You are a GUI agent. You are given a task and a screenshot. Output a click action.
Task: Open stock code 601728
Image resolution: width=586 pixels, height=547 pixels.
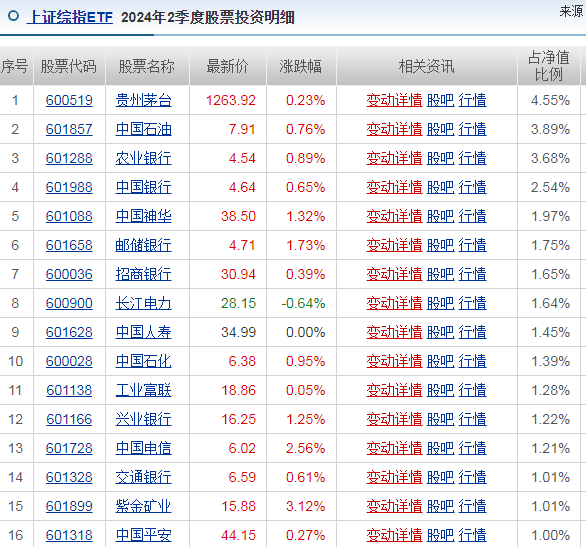[69, 448]
